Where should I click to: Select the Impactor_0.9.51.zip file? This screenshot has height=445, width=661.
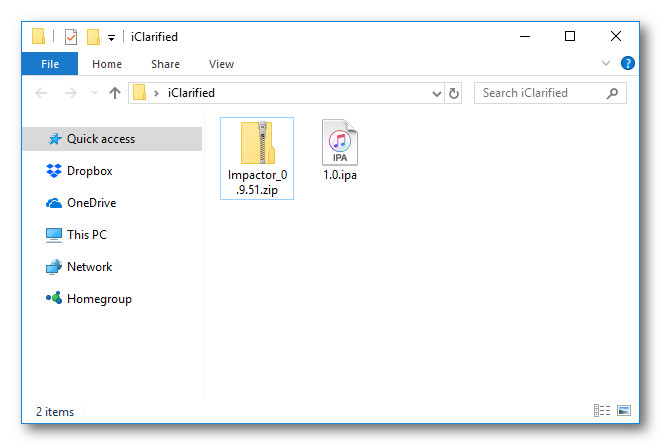[257, 156]
